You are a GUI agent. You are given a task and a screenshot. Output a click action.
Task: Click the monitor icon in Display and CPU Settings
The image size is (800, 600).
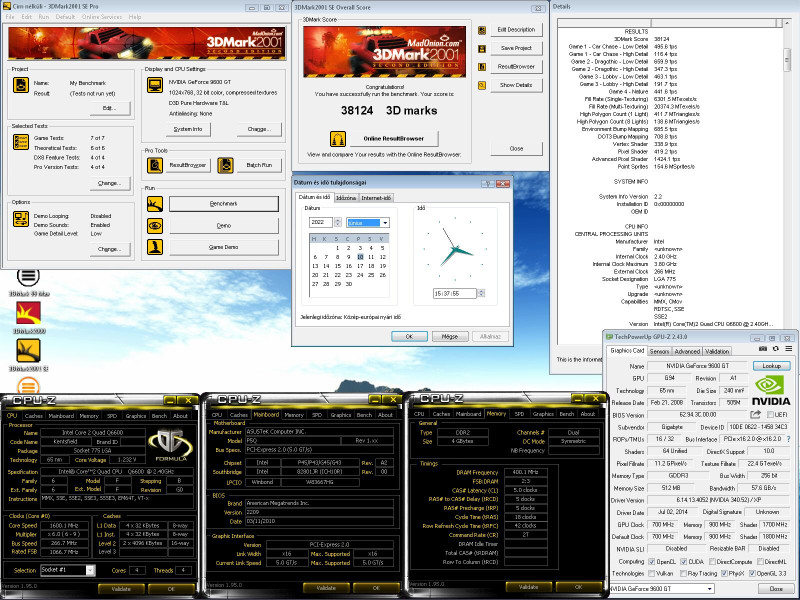[x=155, y=85]
